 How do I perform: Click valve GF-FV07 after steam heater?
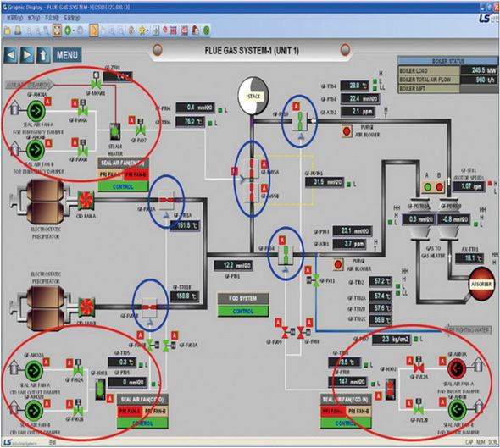[141, 127]
